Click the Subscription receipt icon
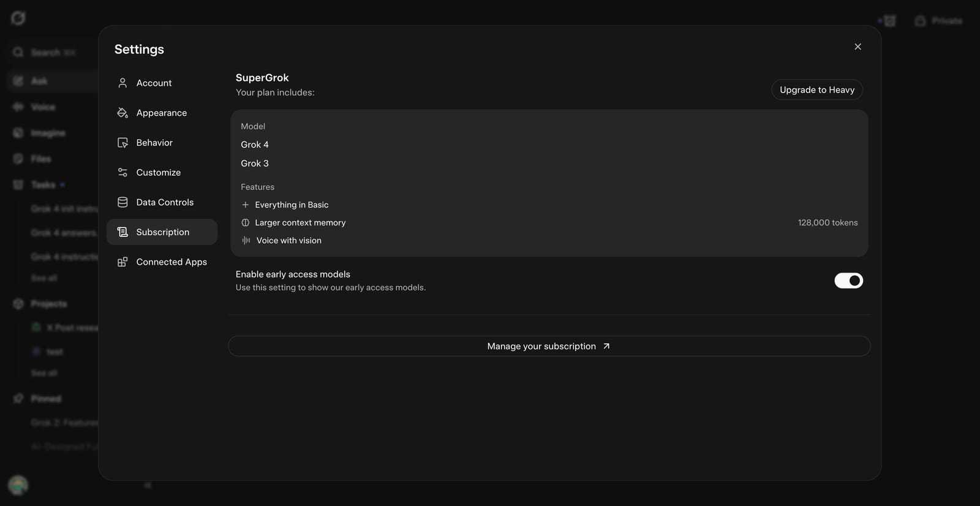This screenshot has width=980, height=506. [123, 232]
